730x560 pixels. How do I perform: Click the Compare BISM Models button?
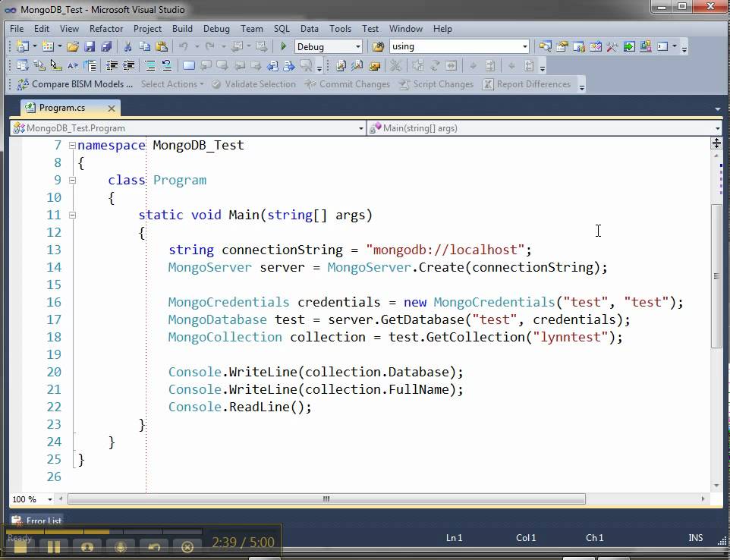[74, 84]
